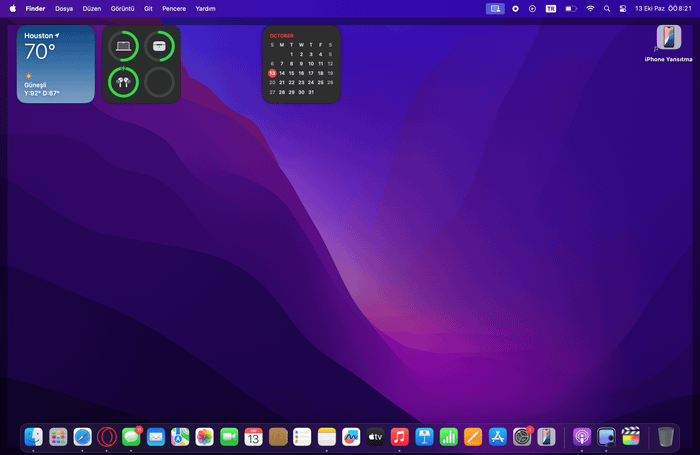Click the OCTOBER calendar widget header
Viewport: 700px width, 455px height.
(282, 36)
